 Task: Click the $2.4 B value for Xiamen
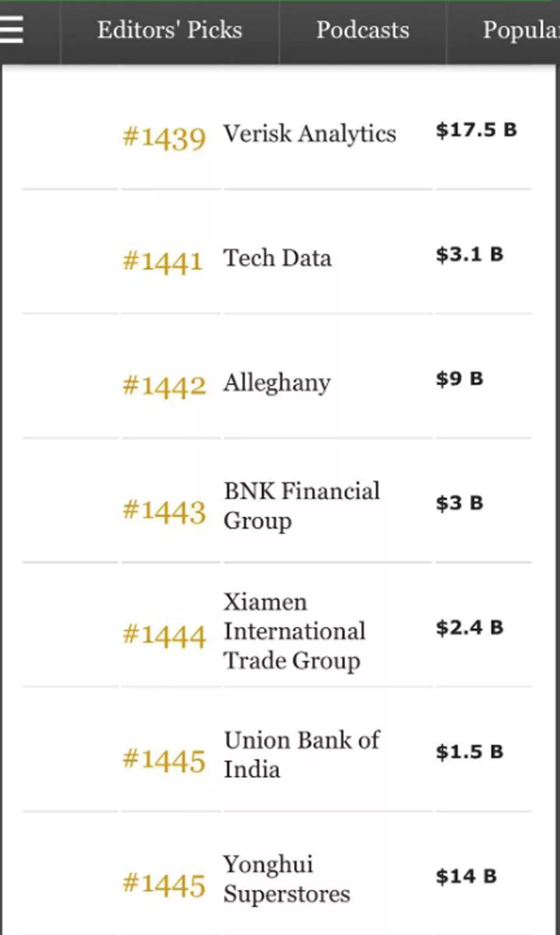pos(469,628)
